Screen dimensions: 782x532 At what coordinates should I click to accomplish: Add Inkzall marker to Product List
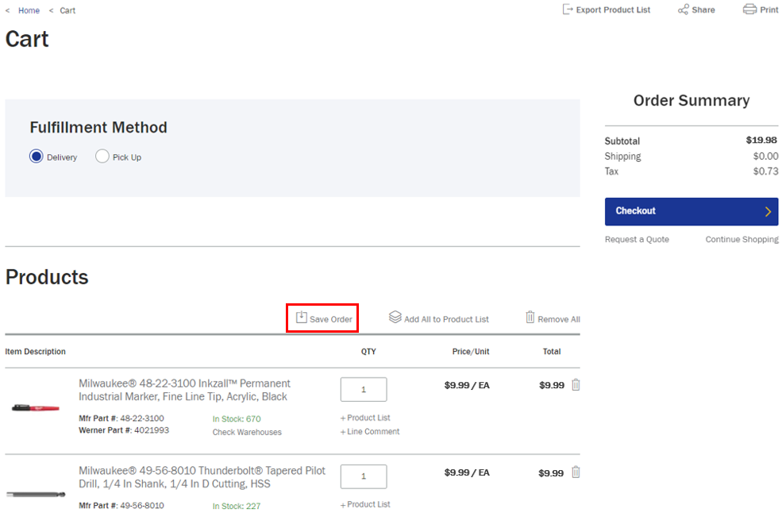coord(365,418)
